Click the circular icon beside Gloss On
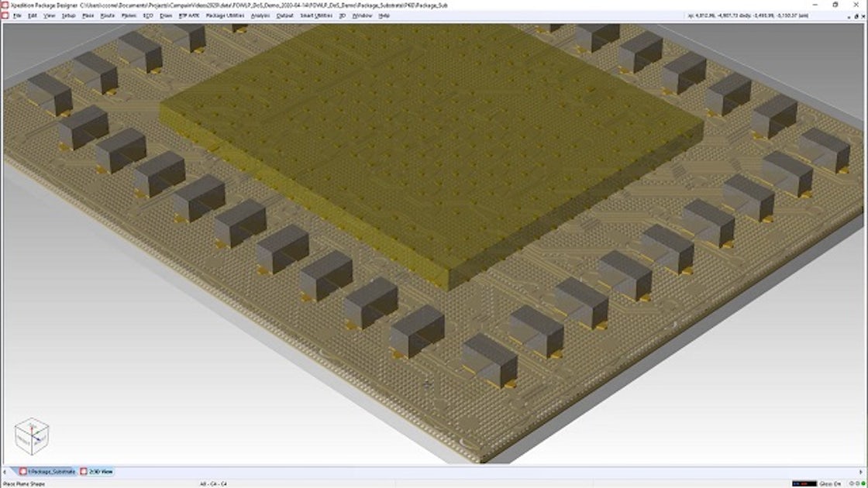 [852, 481]
